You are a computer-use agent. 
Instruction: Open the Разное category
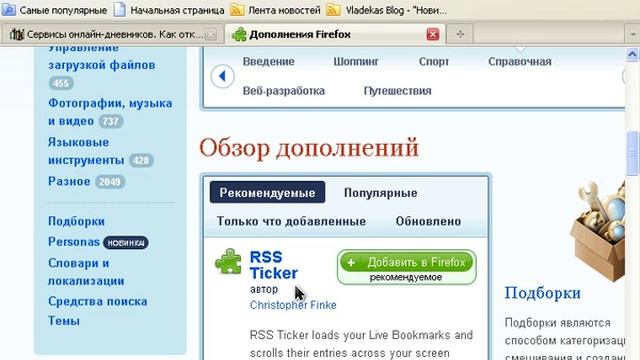click(x=69, y=181)
